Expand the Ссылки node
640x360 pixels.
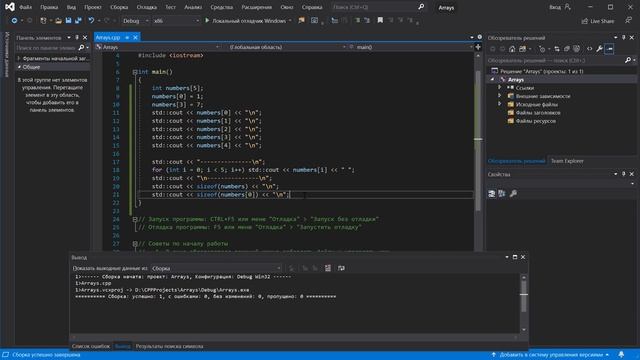(x=500, y=88)
